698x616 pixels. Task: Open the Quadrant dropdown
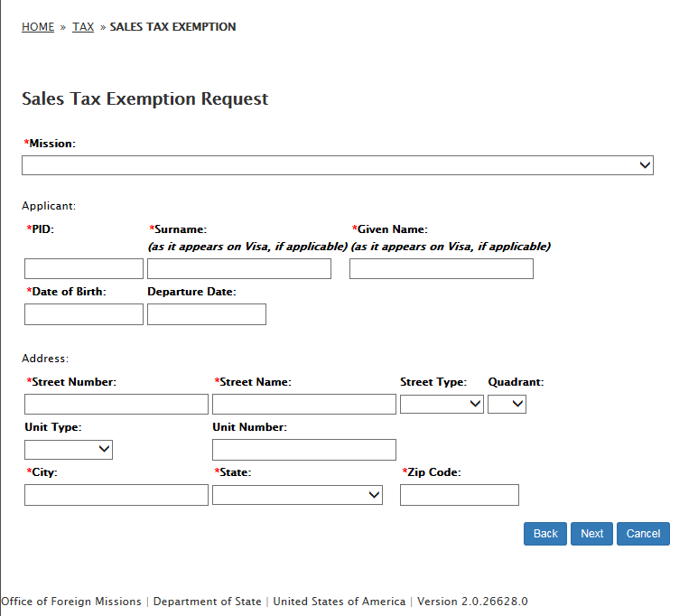(507, 404)
